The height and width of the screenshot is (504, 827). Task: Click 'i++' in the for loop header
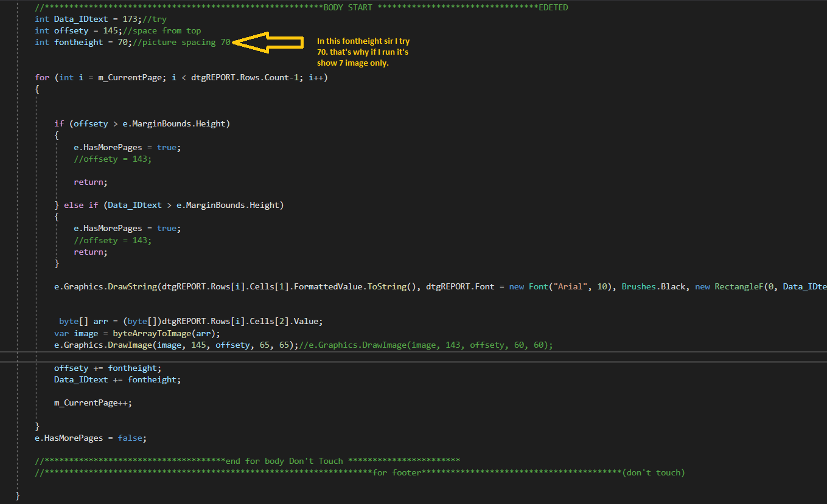(315, 77)
